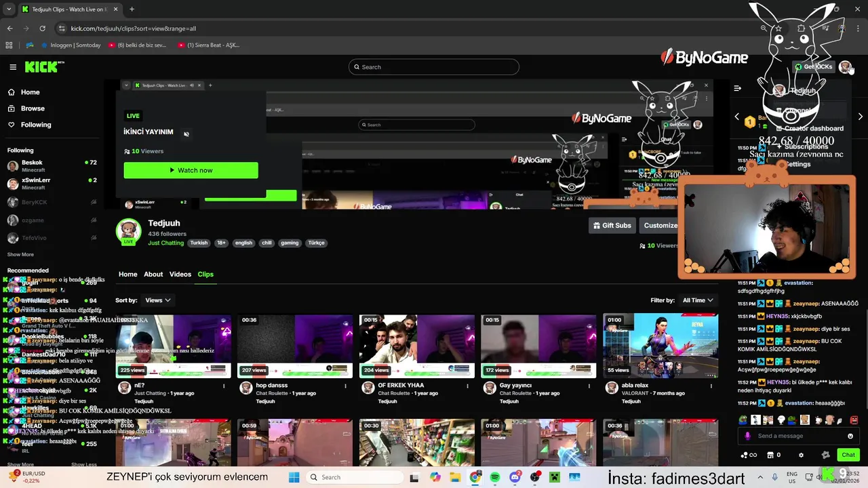Open the 'abla relax' clip thumbnail

[660, 346]
